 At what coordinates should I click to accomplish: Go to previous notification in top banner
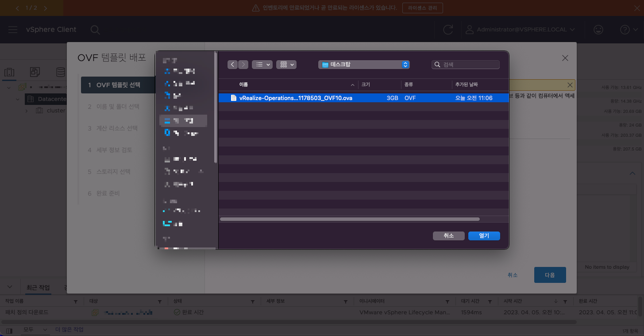click(x=17, y=8)
